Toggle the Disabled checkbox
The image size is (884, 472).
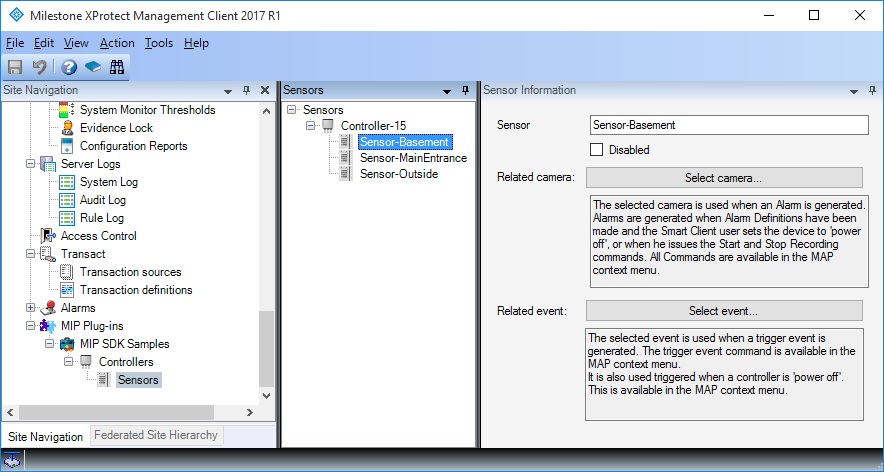click(x=596, y=150)
